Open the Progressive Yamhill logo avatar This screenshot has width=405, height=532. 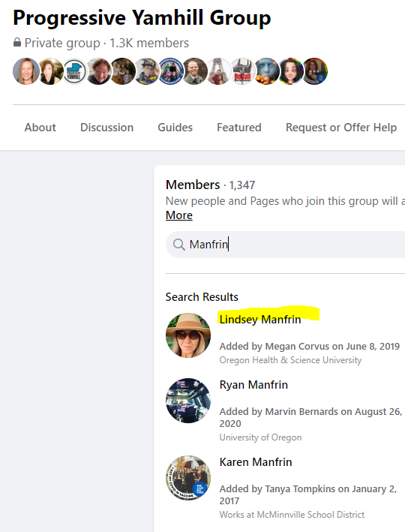coord(74,71)
